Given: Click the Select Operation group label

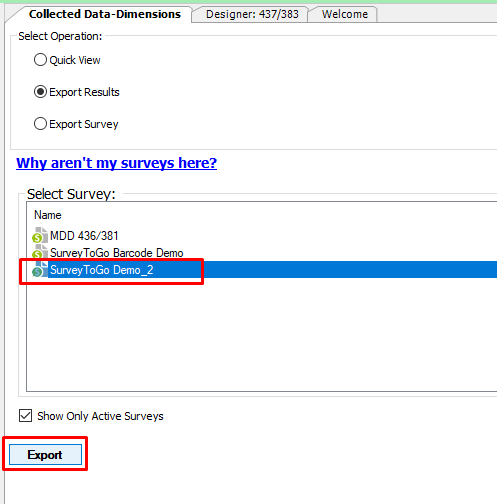Looking at the screenshot, I should pos(60,36).
